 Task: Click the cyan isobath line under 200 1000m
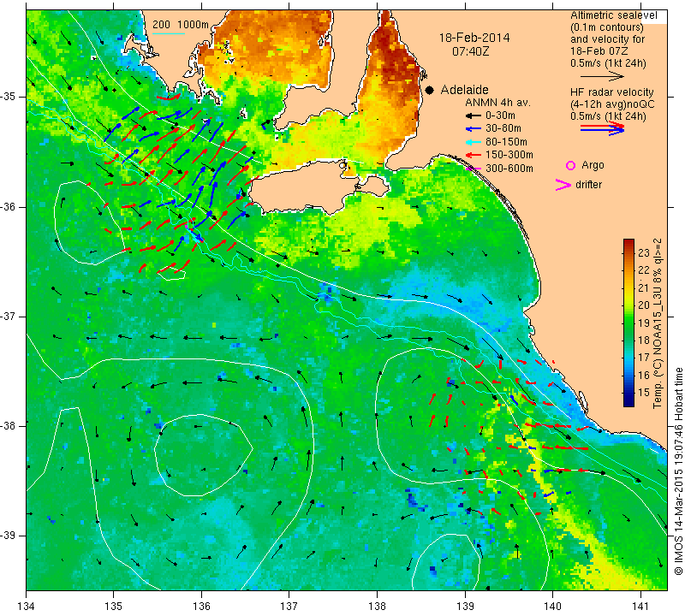coord(169,33)
